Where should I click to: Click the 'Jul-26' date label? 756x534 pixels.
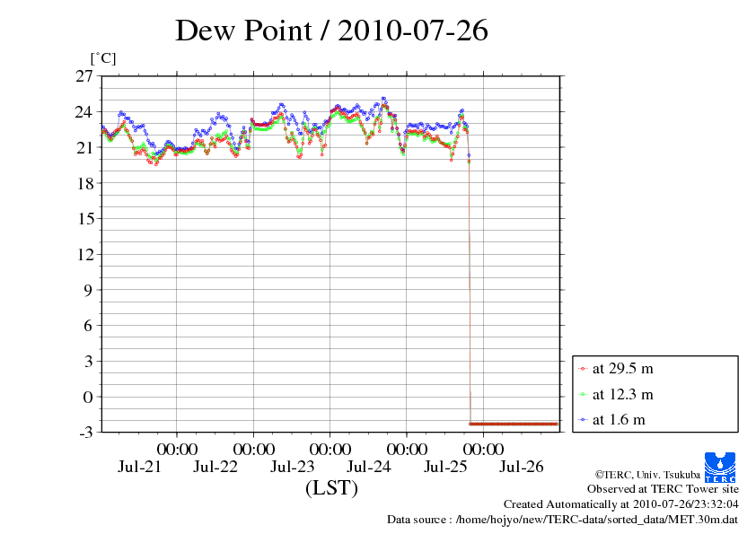(x=522, y=467)
